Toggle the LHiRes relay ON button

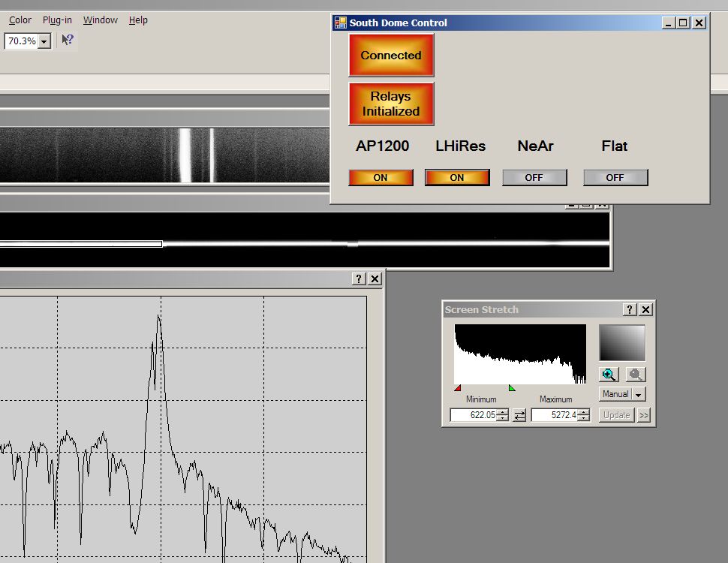[457, 177]
